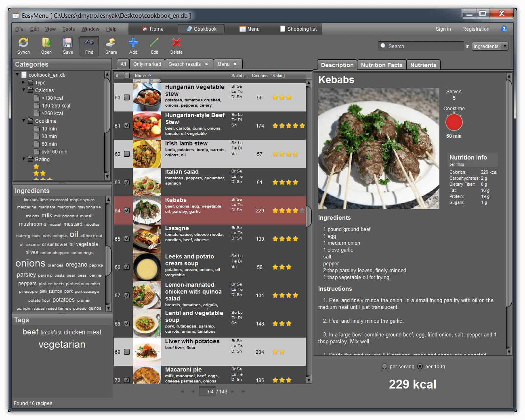Open the help question mark icon
This screenshot has width=525, height=420.
click(504, 29)
